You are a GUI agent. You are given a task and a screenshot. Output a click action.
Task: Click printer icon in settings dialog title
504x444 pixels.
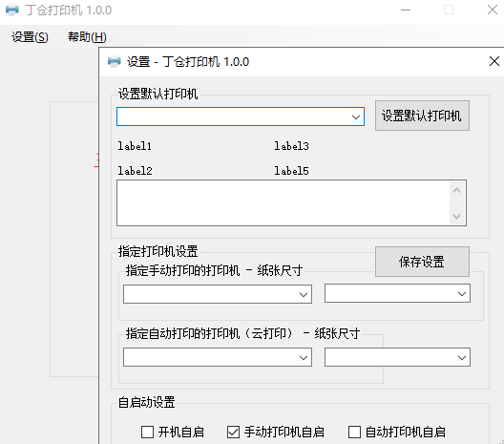tap(115, 61)
